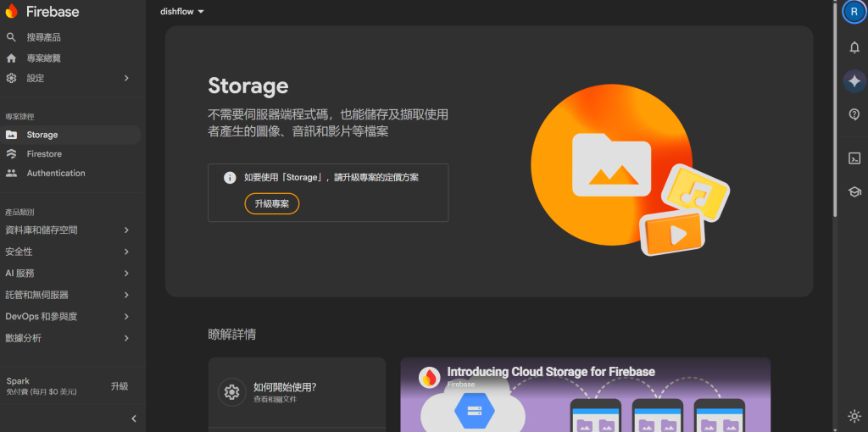Click the 產品類別 section label
This screenshot has height=432, width=868.
(x=20, y=212)
